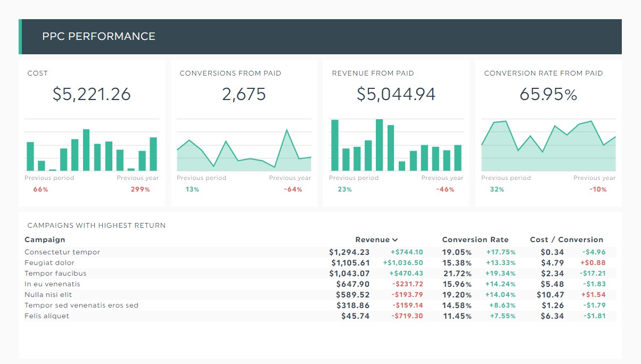Click the PPC PERFORMANCE title

click(98, 36)
